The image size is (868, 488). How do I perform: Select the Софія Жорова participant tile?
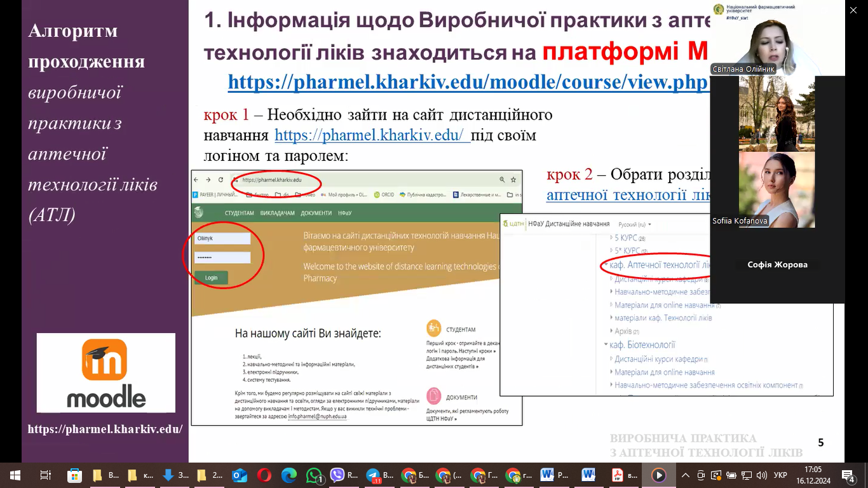click(x=777, y=264)
